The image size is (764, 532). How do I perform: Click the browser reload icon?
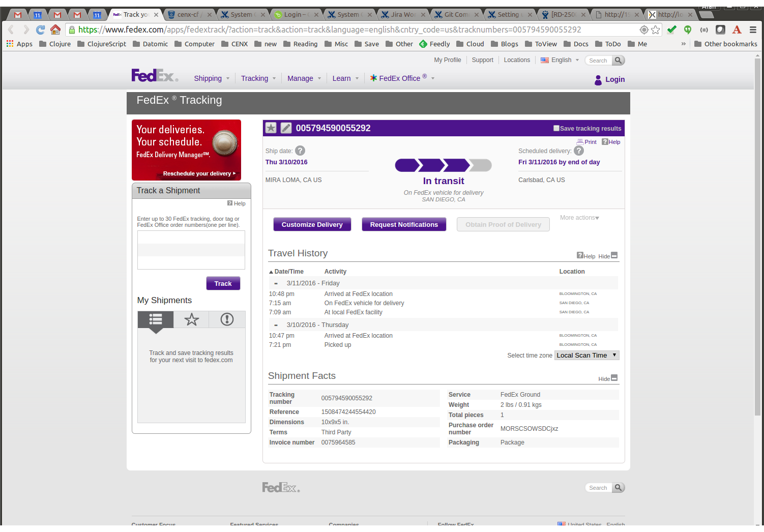[41, 29]
